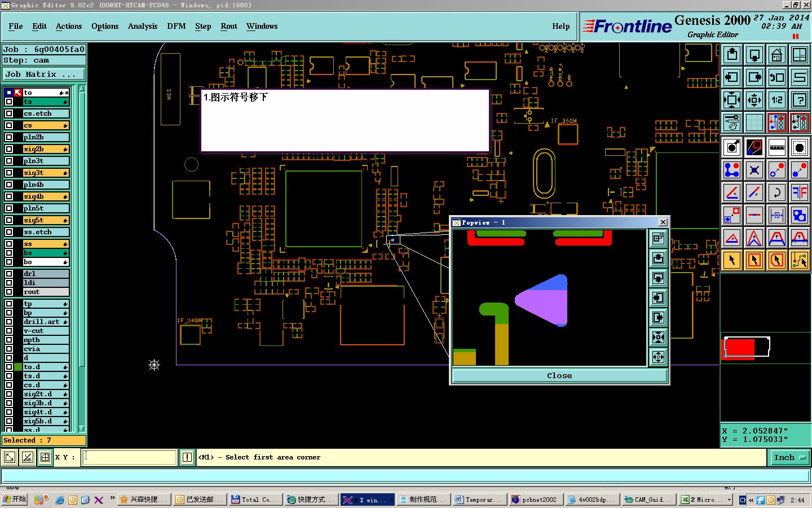
Task: Toggle the checkbox for layer drill.art
Action: coord(9,322)
